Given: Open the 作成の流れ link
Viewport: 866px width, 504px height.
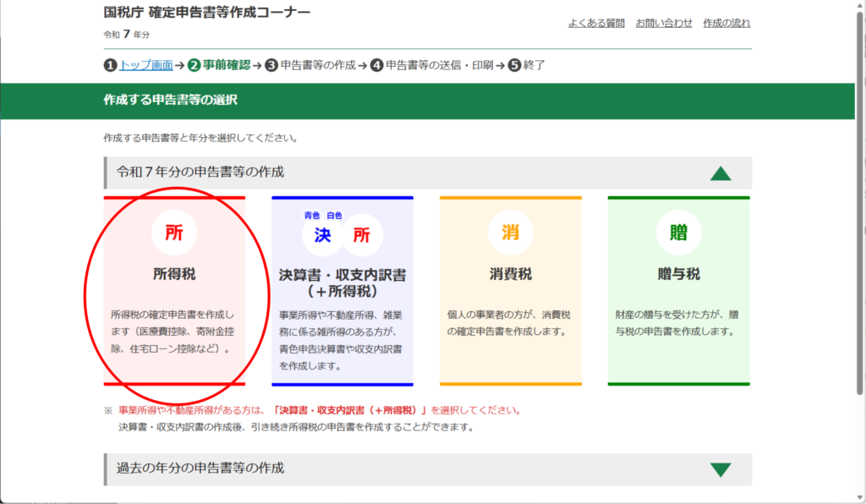Looking at the screenshot, I should tap(726, 23).
